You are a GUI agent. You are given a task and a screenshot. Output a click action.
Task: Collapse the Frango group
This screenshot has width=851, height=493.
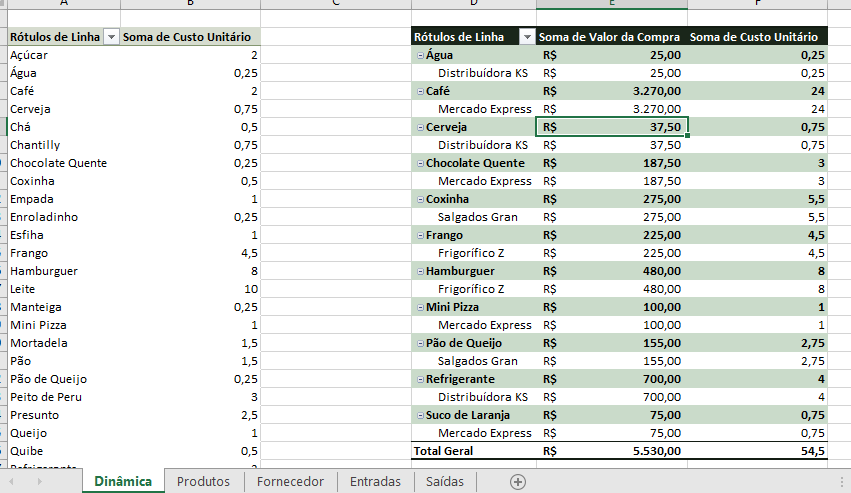pyautogui.click(x=420, y=235)
